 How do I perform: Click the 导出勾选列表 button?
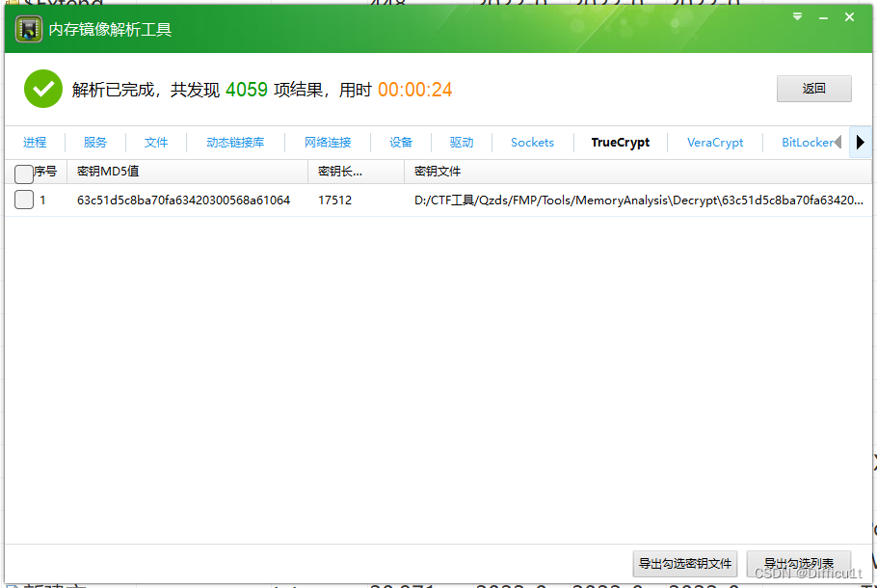point(799,563)
